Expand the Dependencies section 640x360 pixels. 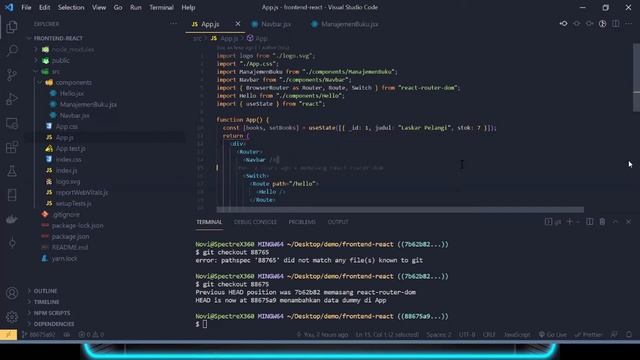tap(53, 324)
